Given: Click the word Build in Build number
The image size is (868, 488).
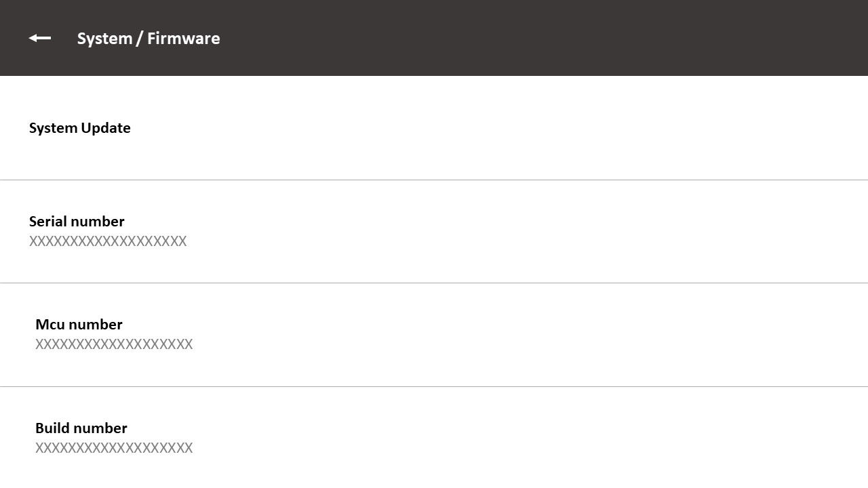Looking at the screenshot, I should click(x=51, y=428).
